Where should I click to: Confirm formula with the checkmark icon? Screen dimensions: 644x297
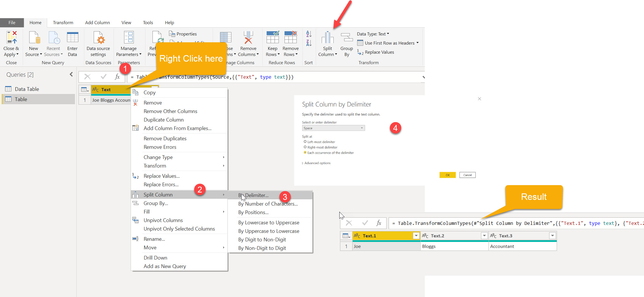tap(103, 77)
